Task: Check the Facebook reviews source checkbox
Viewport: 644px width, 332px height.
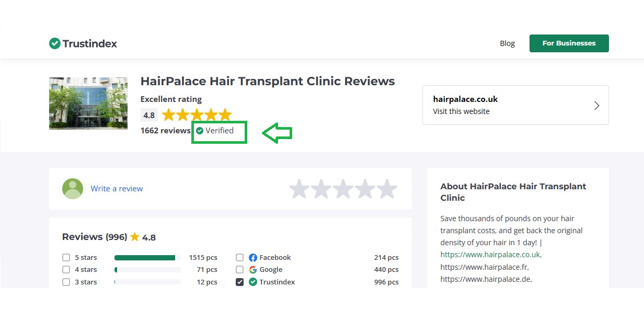Action: (x=239, y=258)
